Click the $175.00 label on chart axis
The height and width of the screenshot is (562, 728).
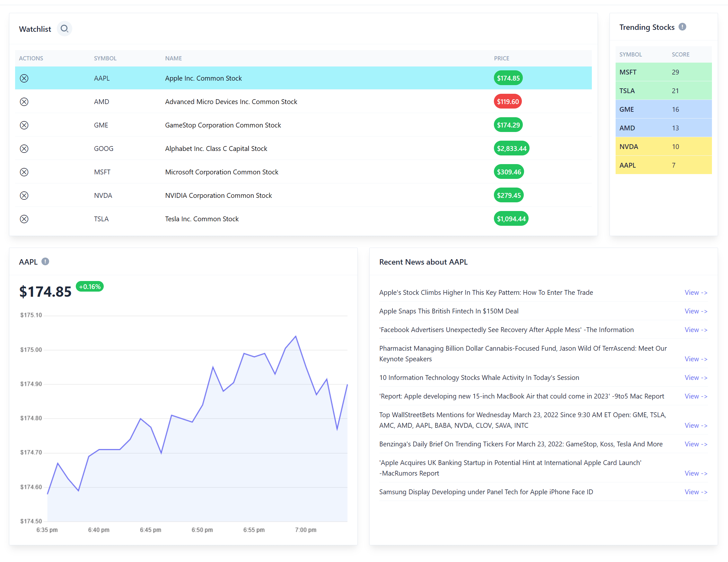[31, 350]
